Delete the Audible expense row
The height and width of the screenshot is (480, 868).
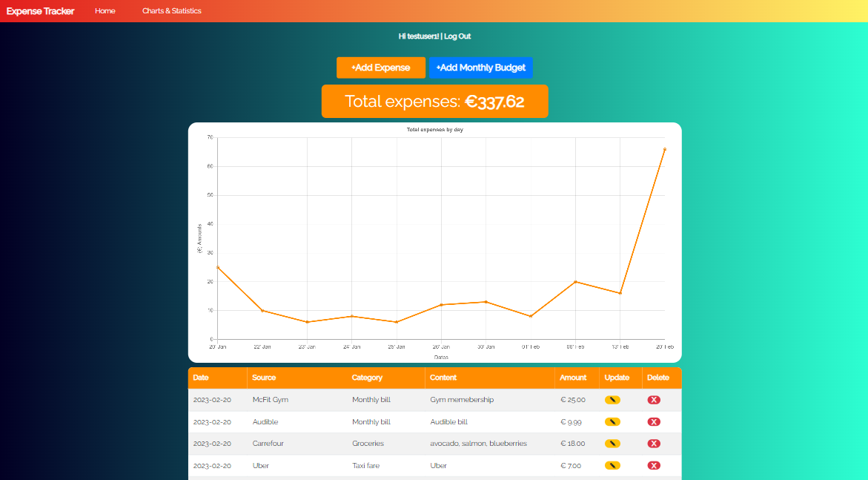(x=654, y=422)
